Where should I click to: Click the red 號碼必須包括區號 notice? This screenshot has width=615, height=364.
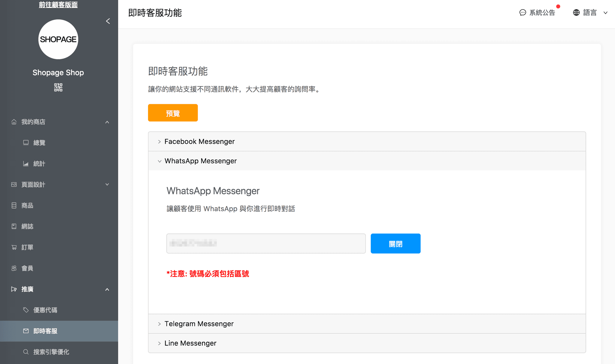pyautogui.click(x=208, y=274)
